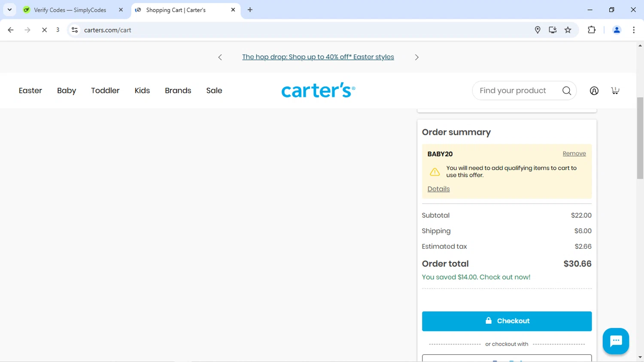This screenshot has width=644, height=362.
Task: Open a new browser tab
Action: click(250, 10)
